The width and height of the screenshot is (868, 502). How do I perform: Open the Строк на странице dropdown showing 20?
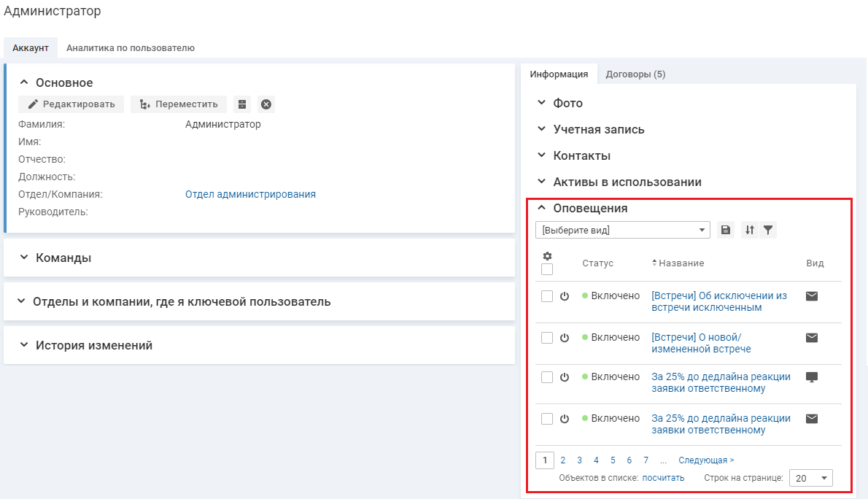[x=811, y=479]
